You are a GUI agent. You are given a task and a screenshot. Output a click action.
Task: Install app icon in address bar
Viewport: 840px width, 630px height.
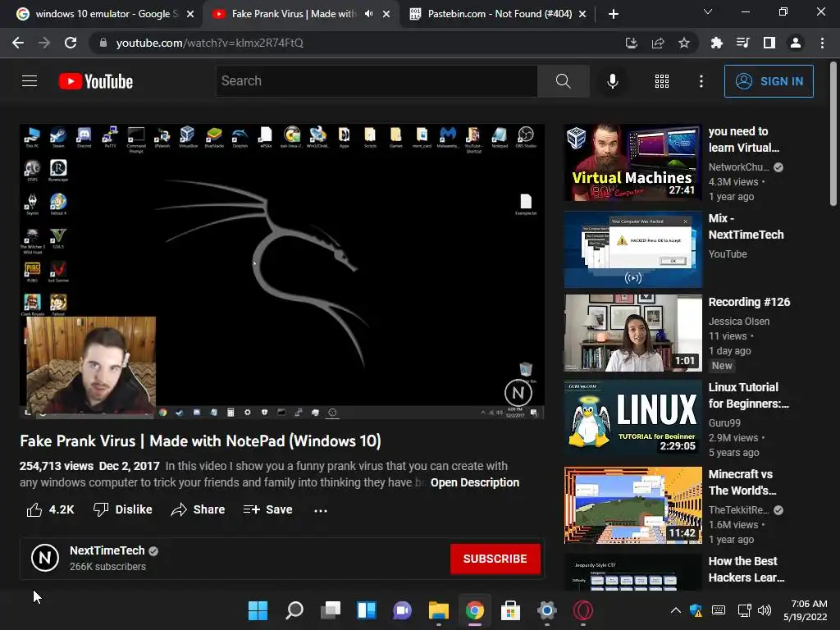631,43
